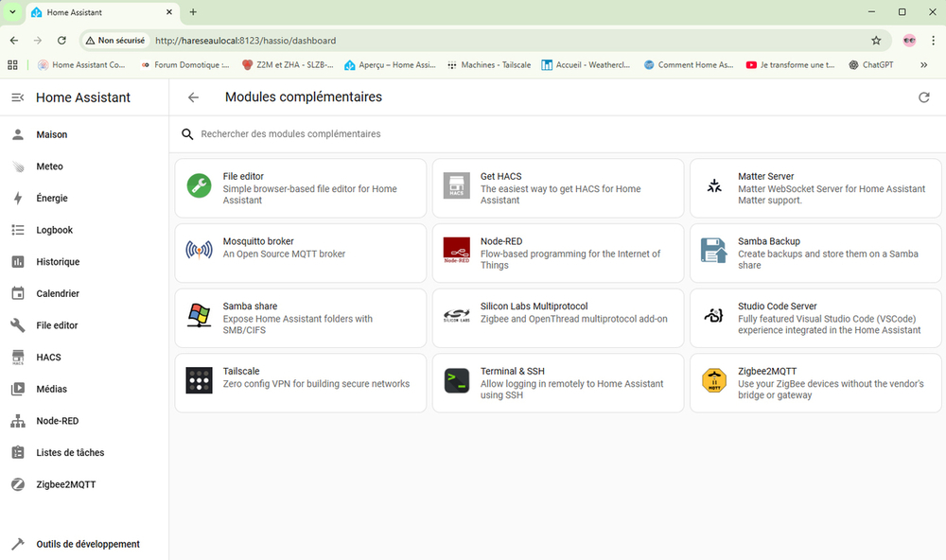The image size is (946, 560).
Task: Go back with the browser back arrow
Action: tap(14, 41)
